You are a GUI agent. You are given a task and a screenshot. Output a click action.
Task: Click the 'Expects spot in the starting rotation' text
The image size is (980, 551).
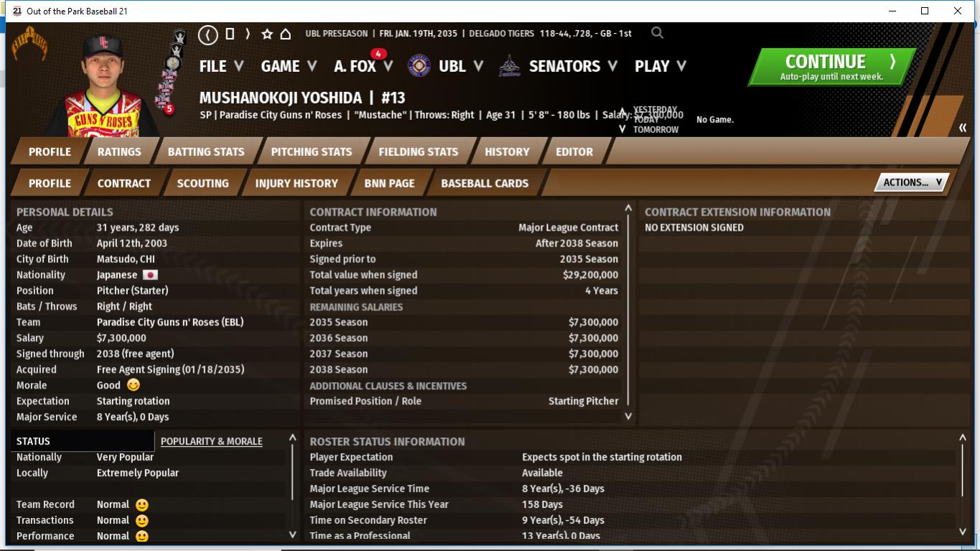[602, 457]
